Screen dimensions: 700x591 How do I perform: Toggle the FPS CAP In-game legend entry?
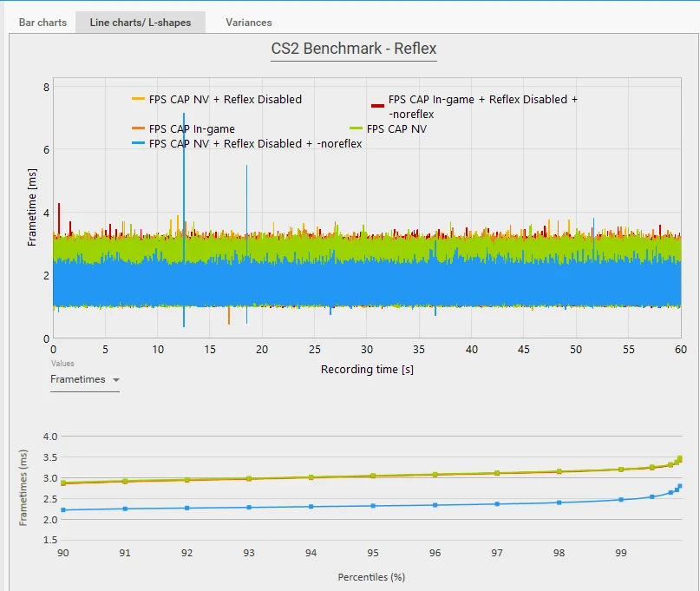(x=184, y=128)
